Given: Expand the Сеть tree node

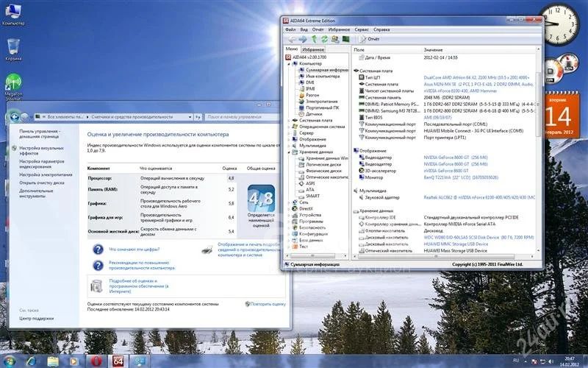Looking at the screenshot, I should pyautogui.click(x=289, y=202).
